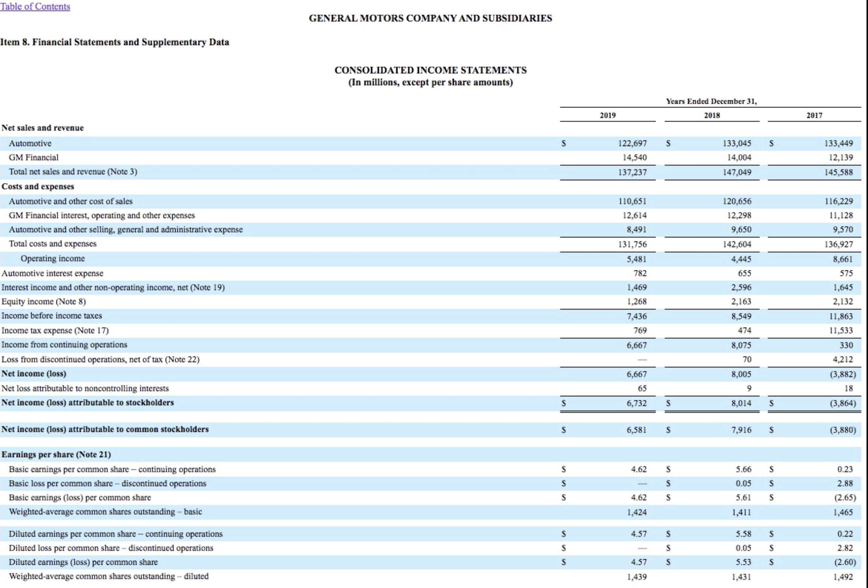
Task: Click 2019 common stockholders value 6,581
Action: click(637, 430)
